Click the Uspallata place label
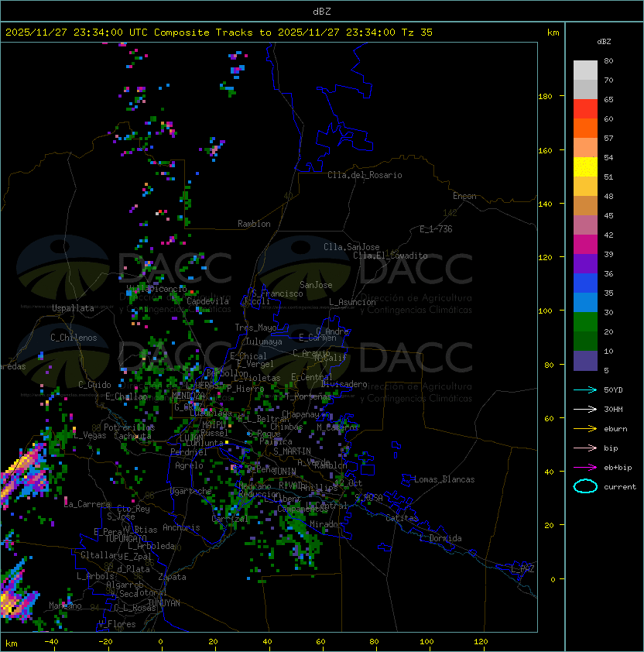Viewport: 644px width, 652px height. [73, 308]
